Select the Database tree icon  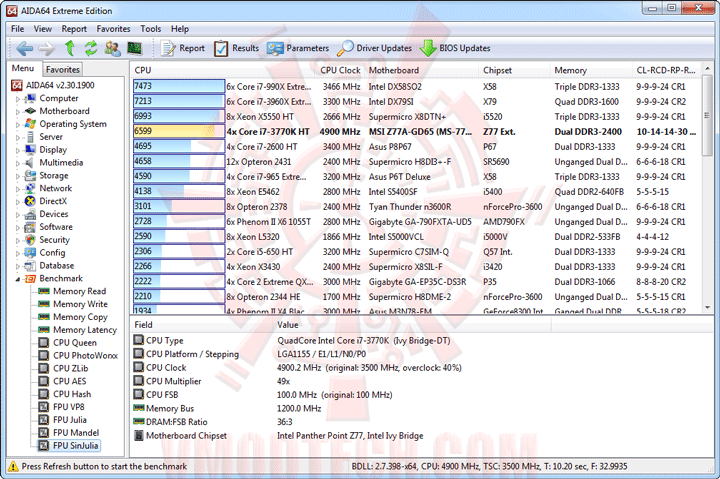30,265
